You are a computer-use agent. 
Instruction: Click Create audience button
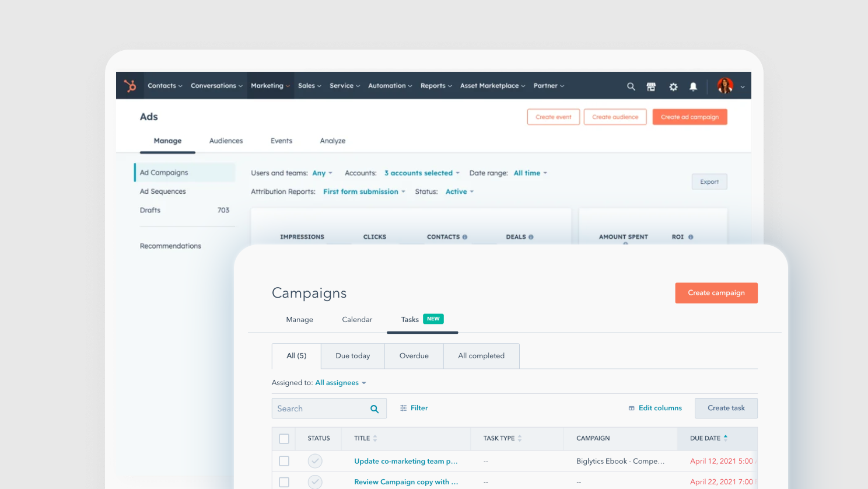pos(615,117)
